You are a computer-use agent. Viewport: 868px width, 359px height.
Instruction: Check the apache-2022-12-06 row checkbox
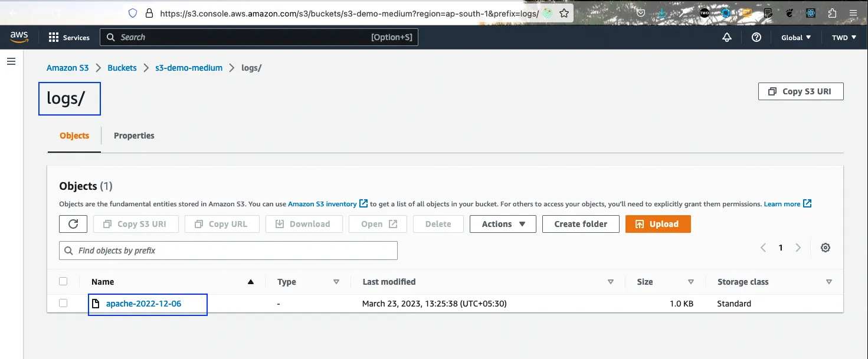click(63, 303)
